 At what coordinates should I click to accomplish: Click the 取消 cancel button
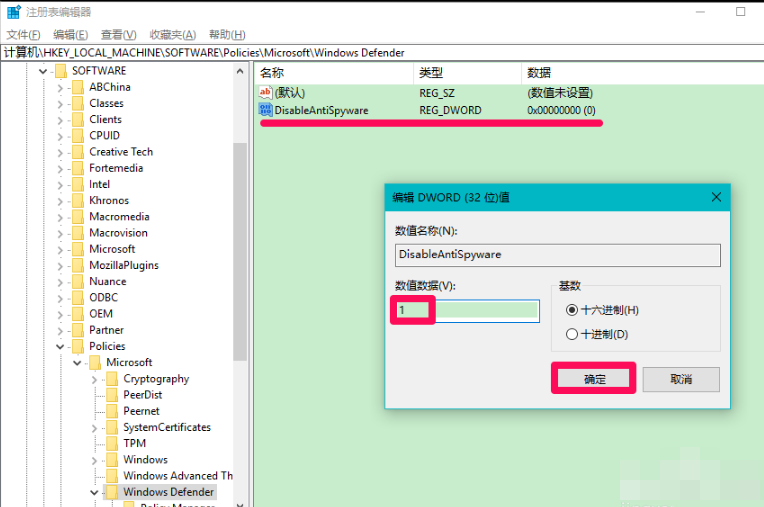681,379
